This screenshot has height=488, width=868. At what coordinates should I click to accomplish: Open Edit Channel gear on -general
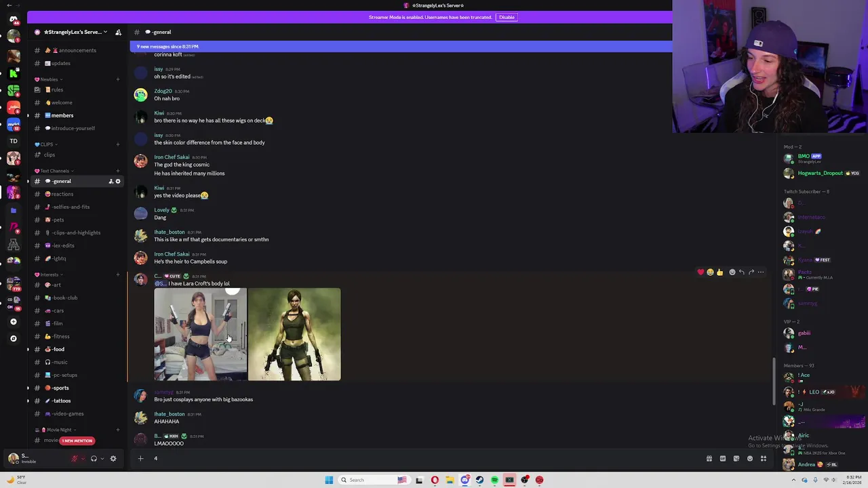click(117, 181)
